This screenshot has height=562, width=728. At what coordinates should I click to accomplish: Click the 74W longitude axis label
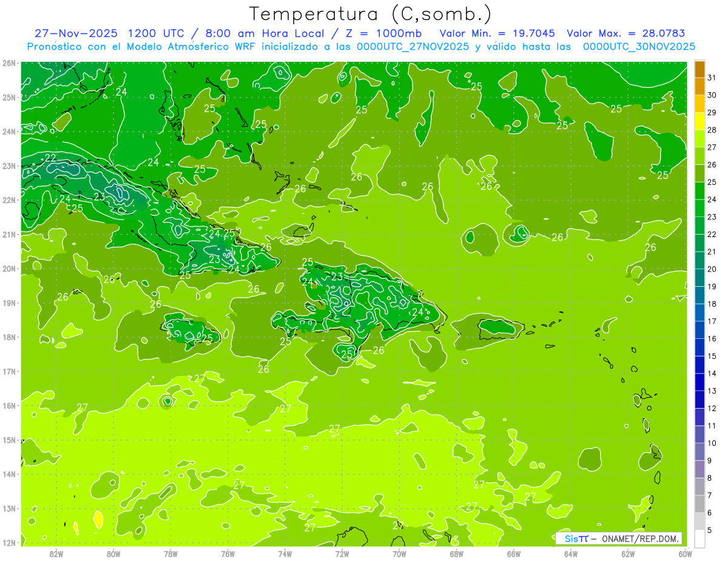285,554
